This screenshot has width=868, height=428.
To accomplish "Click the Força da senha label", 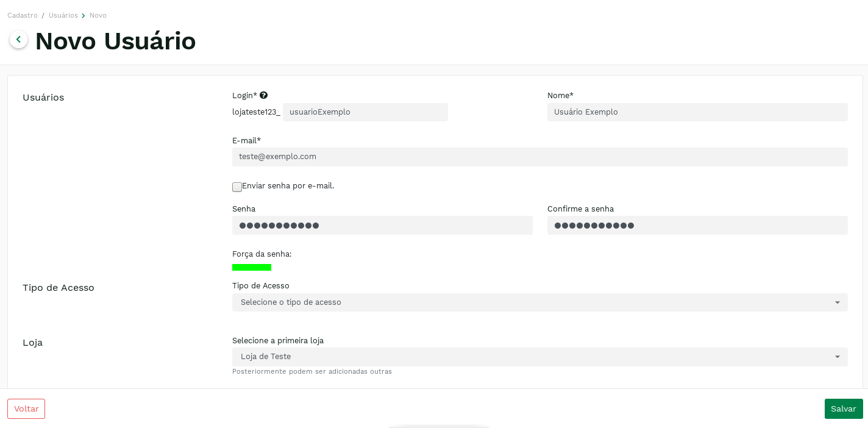I will click(262, 254).
